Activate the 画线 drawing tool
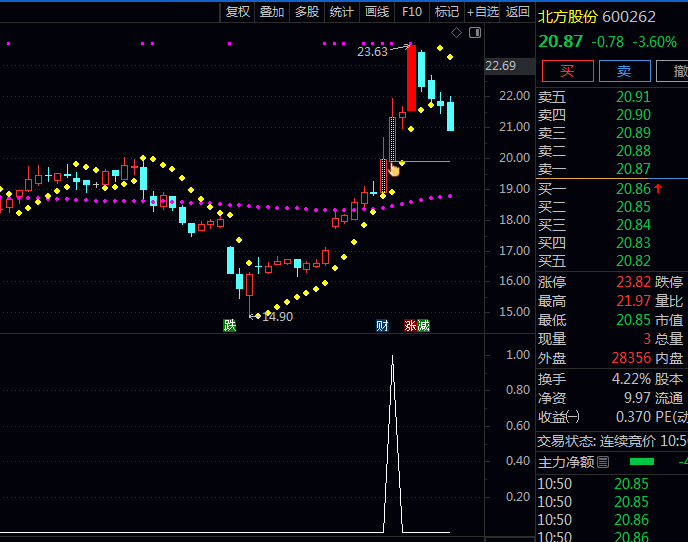The image size is (688, 542). tap(377, 12)
